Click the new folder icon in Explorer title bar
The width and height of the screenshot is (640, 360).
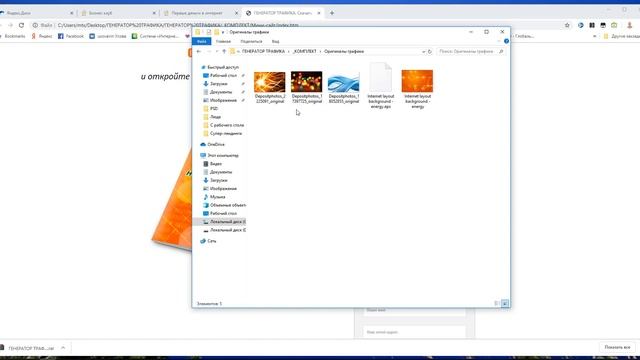tap(217, 32)
